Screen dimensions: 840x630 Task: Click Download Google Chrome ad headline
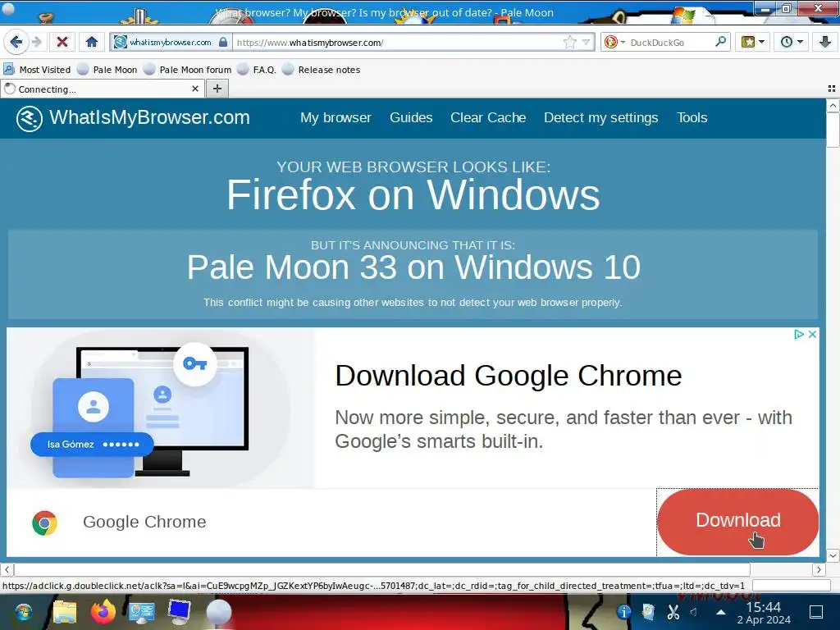tap(508, 376)
